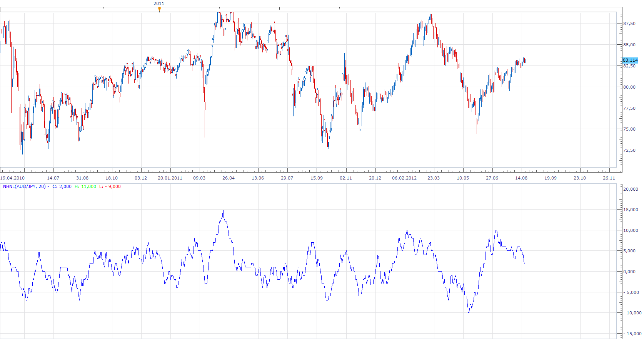This screenshot has height=339, width=644.
Task: Click the 02.11 date on time axis
Action: tap(346, 178)
